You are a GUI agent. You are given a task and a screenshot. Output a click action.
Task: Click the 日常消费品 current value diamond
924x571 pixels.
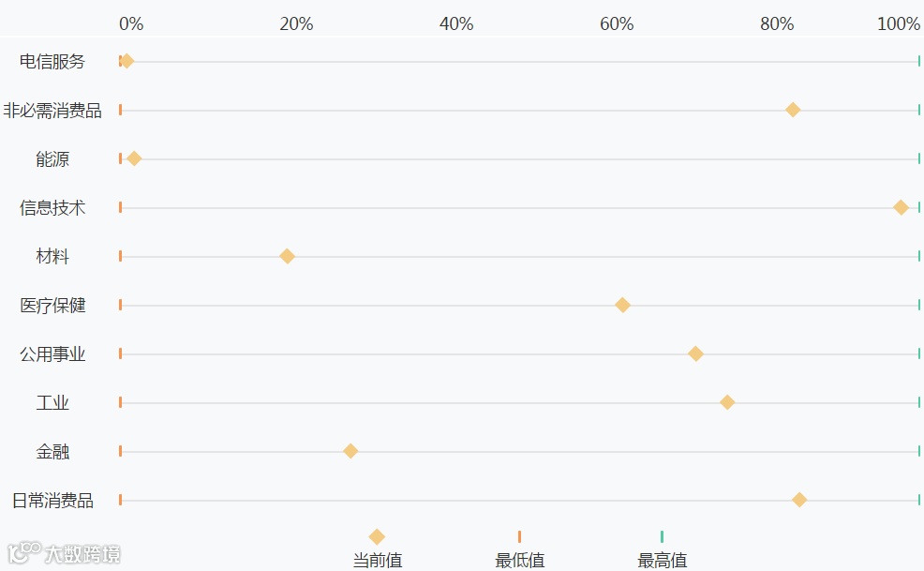tap(799, 501)
